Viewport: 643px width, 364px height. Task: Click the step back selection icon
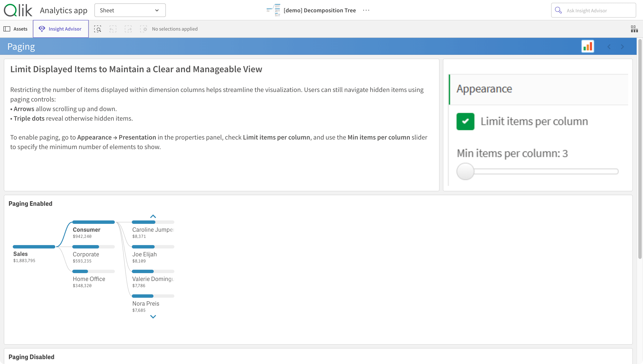(113, 29)
